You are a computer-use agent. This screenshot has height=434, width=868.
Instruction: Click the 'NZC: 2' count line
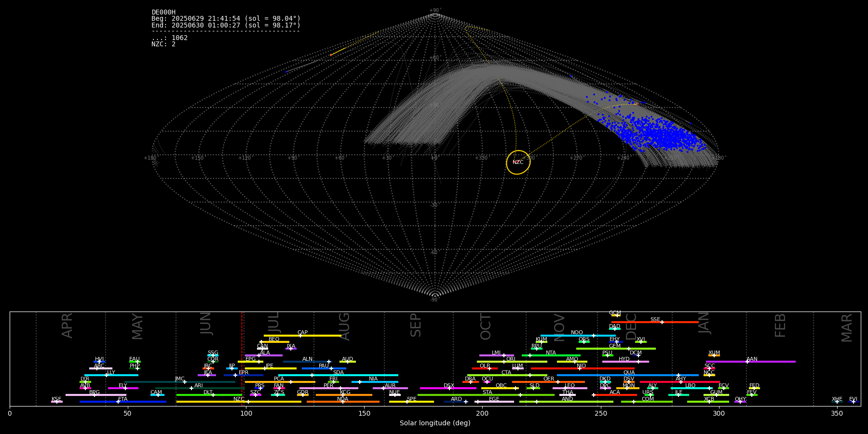[163, 44]
